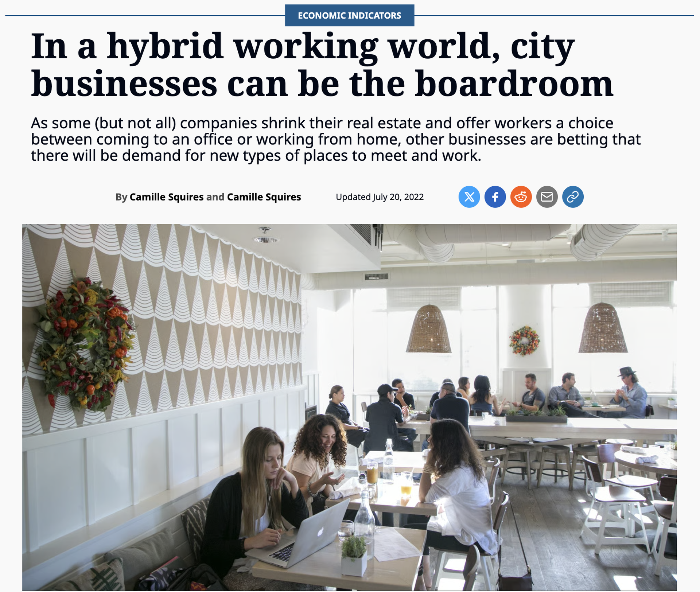Click the right wicker pendant lamp
The height and width of the screenshot is (592, 700).
coord(603,327)
